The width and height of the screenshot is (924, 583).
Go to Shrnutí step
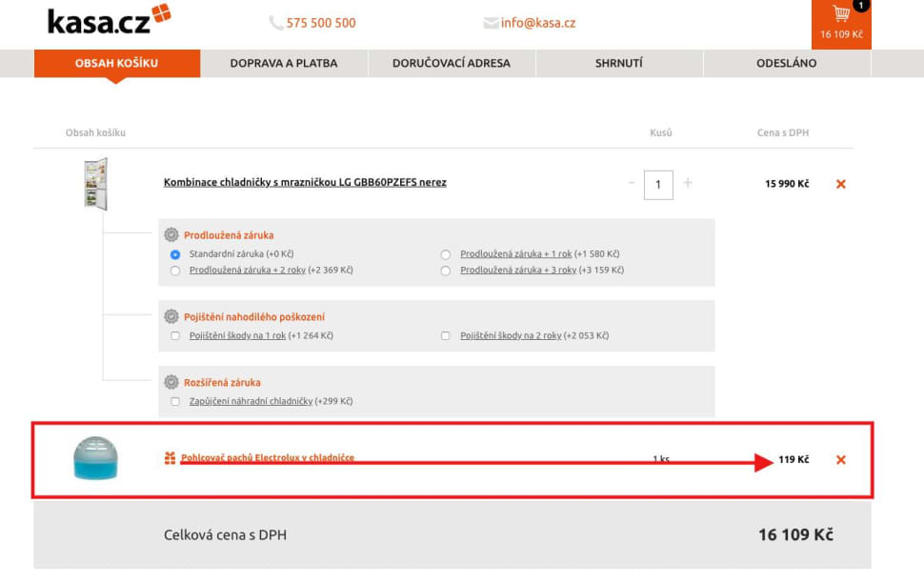point(619,63)
